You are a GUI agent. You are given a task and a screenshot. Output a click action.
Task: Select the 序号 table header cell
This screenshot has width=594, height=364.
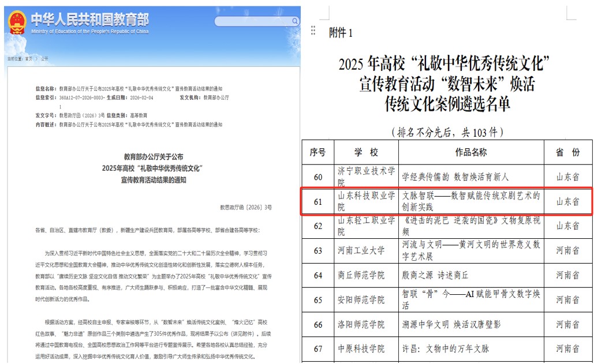(317, 152)
